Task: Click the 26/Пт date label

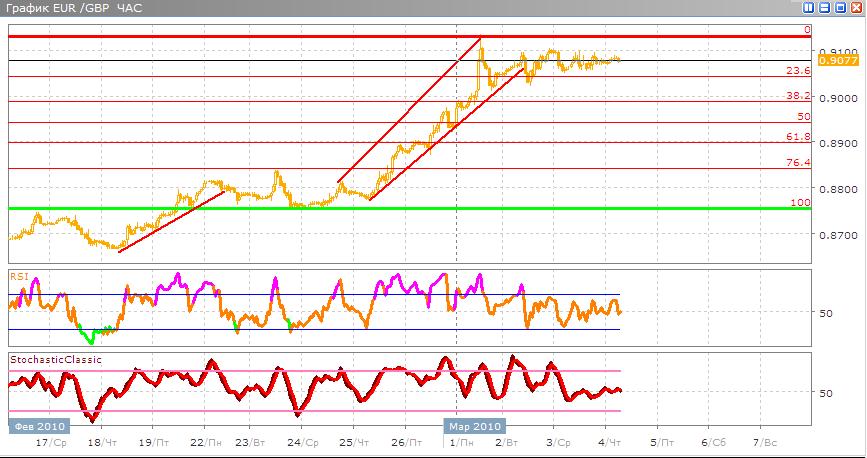Action: click(x=406, y=443)
